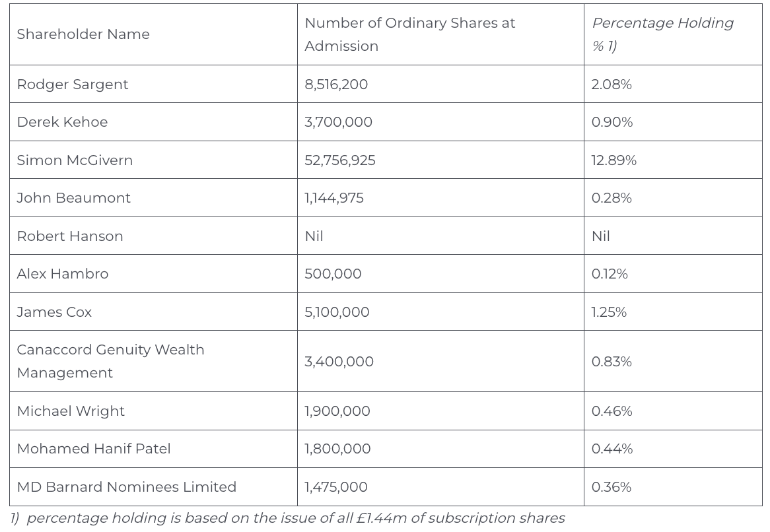Click the 0.12% percentage holding cell
The height and width of the screenshot is (532, 770).
(610, 274)
